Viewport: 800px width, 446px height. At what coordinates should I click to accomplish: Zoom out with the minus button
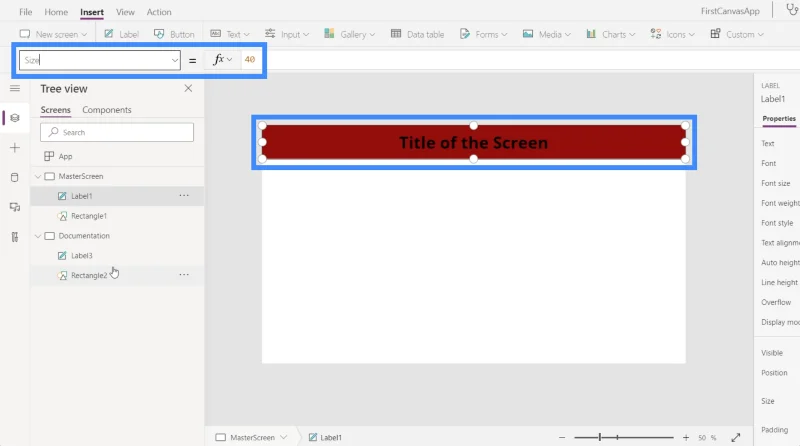[x=562, y=437]
